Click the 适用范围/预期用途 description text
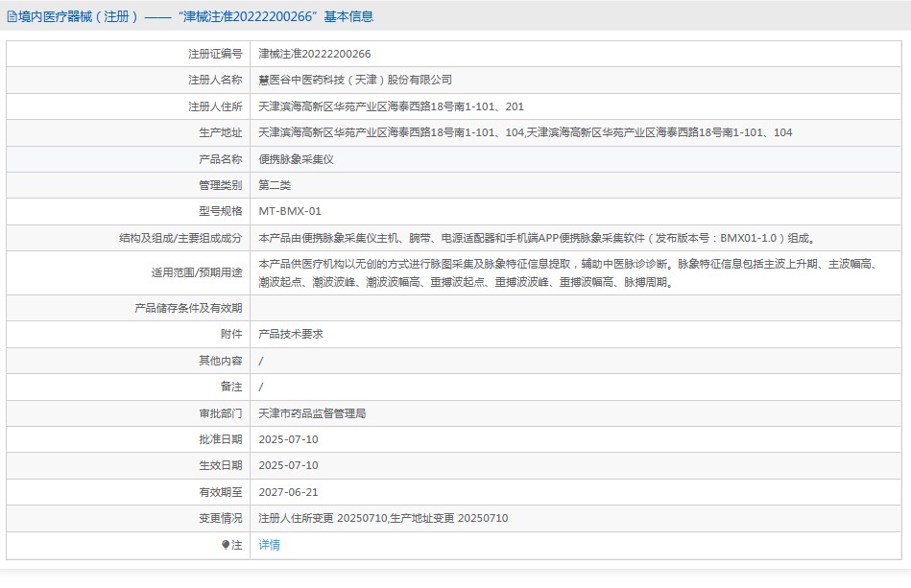This screenshot has width=911, height=588. tap(566, 272)
